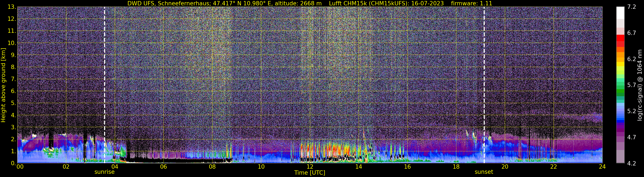Click the '7.' height tick label
Viewport: 644px width, 177px height.
pos(13,79)
